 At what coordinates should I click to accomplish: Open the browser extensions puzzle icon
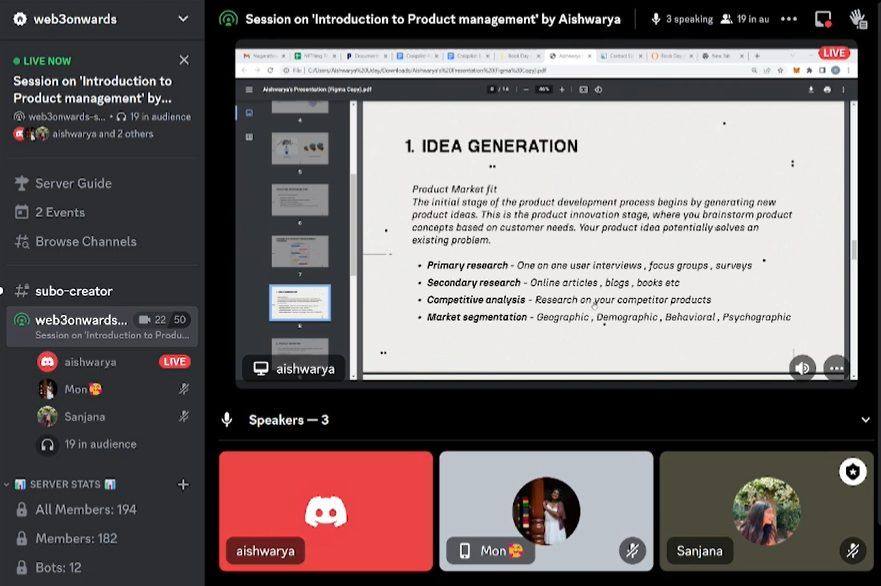(x=809, y=70)
